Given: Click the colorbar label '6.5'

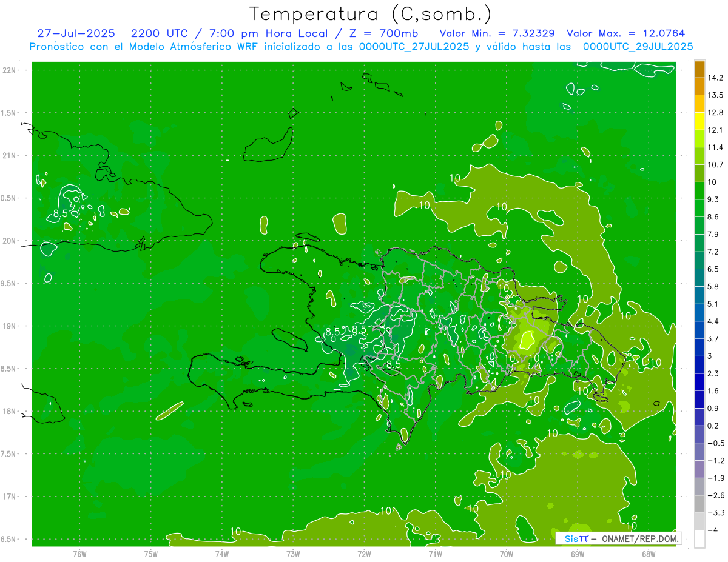Looking at the screenshot, I should pos(713,269).
